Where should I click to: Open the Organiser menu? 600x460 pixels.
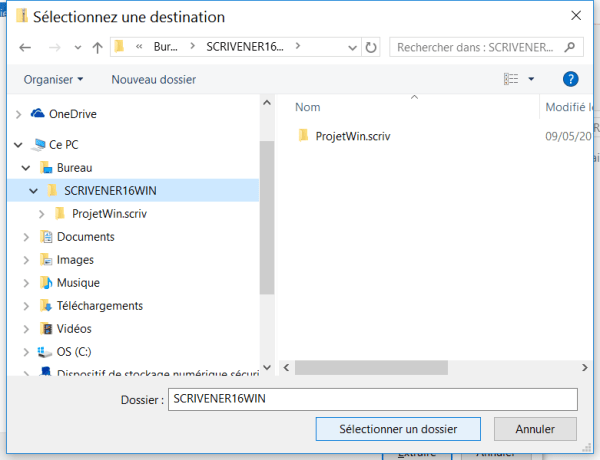[53, 80]
